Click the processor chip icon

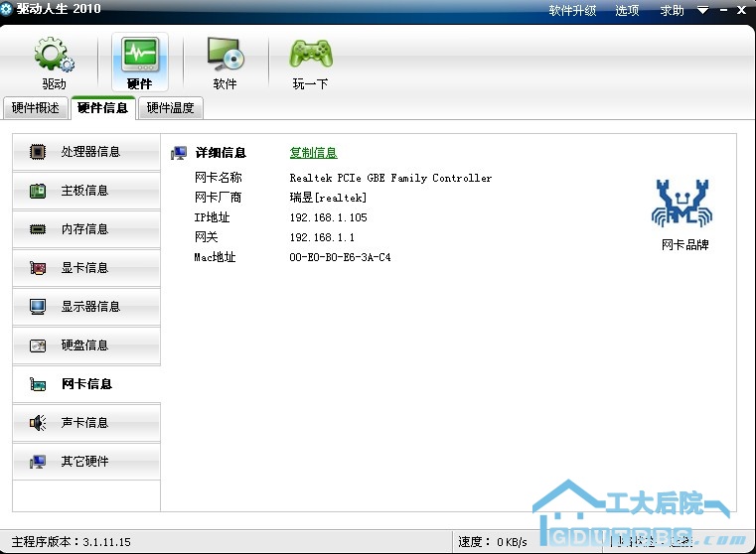pos(38,152)
